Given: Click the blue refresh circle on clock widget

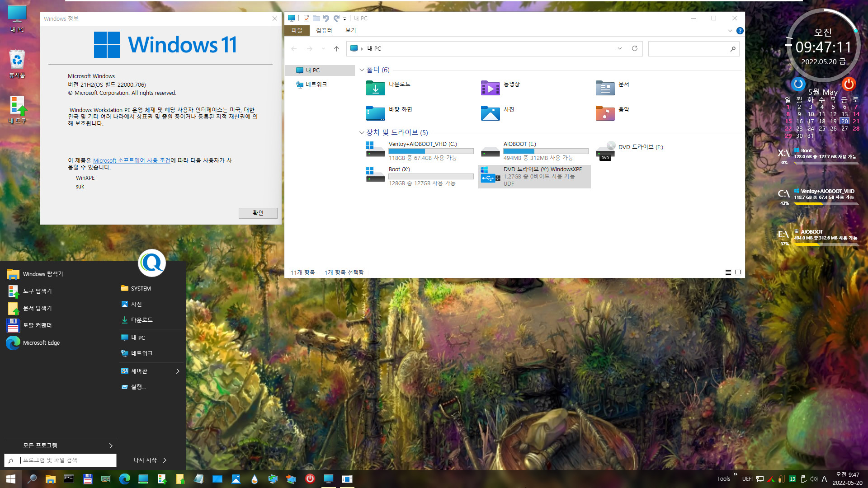Looking at the screenshot, I should pos(798,84).
